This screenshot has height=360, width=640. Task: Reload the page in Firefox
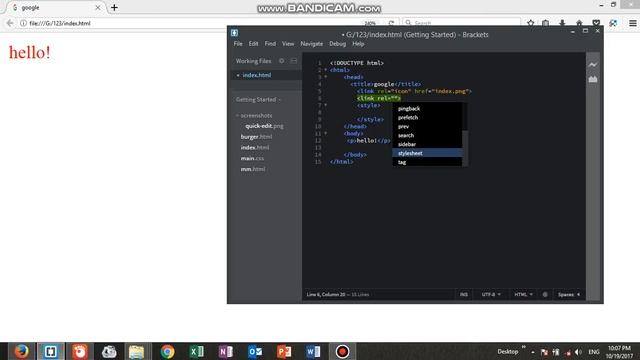click(391, 23)
